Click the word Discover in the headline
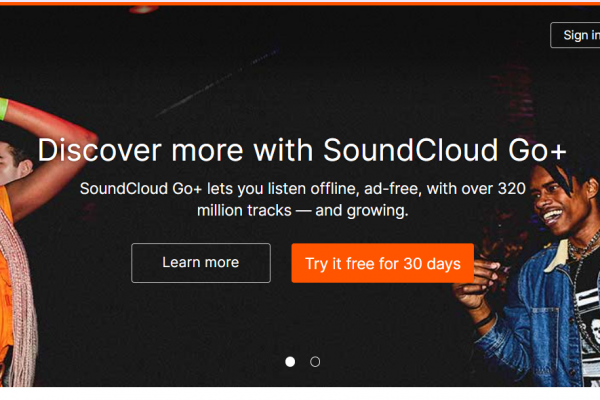Screen dimensions: 600x400 point(99,150)
